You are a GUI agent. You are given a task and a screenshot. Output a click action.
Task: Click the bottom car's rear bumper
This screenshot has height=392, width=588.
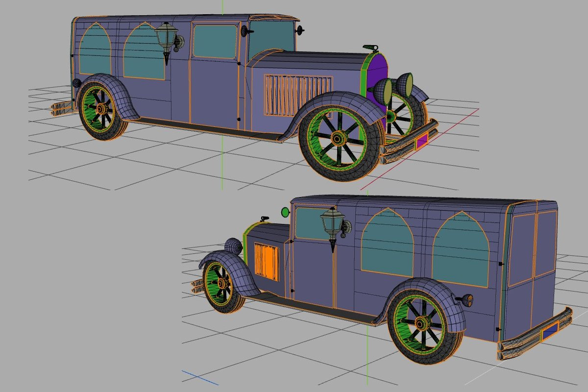pos(535,333)
